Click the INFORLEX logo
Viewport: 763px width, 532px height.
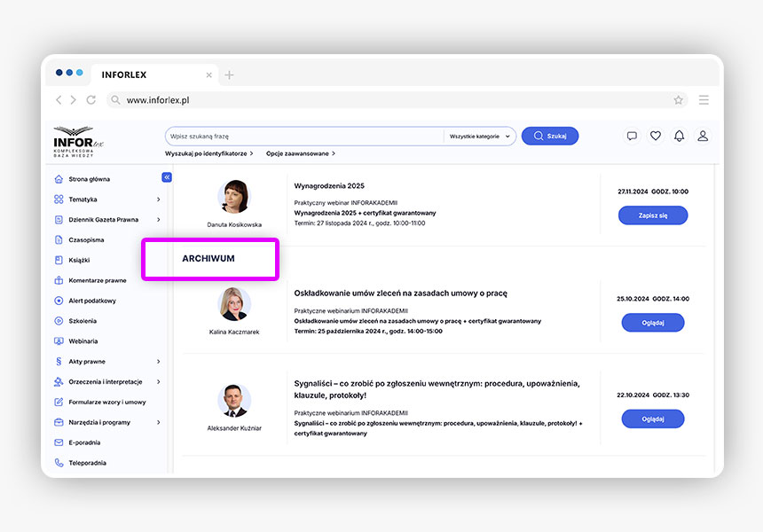(x=78, y=141)
